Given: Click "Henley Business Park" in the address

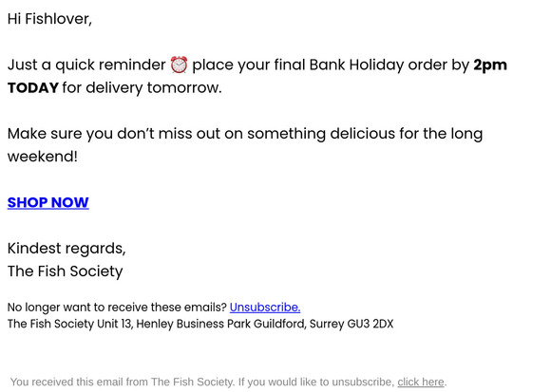Looking at the screenshot, I should click(x=193, y=324).
